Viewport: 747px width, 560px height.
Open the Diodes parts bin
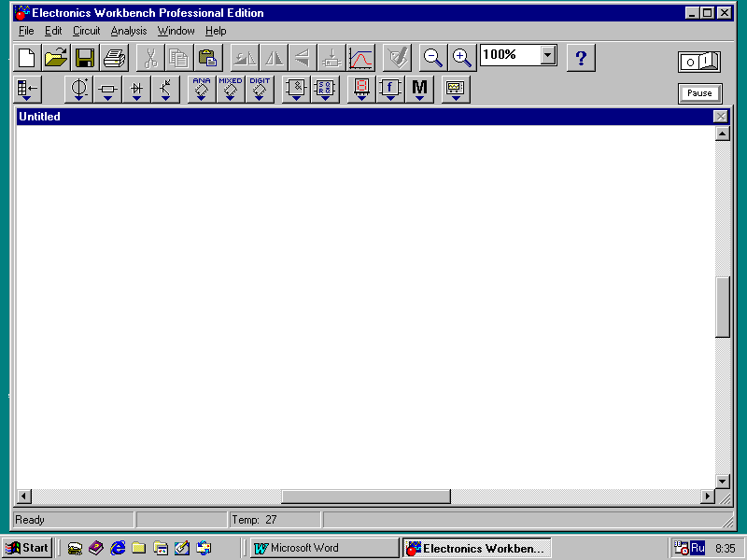(136, 89)
